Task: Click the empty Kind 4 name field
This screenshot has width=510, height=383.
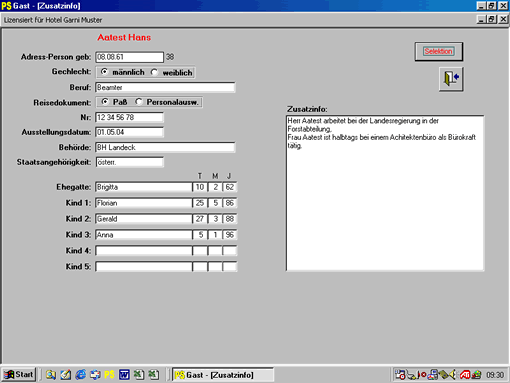Action: [x=144, y=251]
